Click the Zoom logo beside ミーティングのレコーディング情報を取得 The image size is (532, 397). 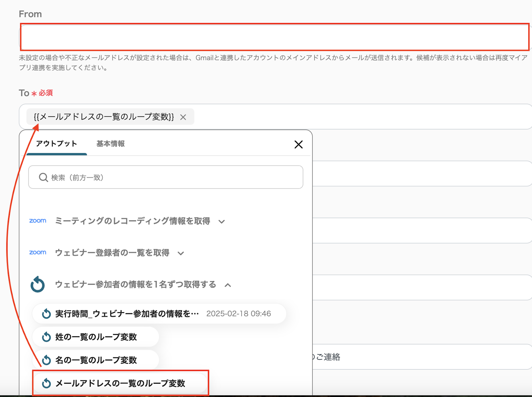pos(38,221)
